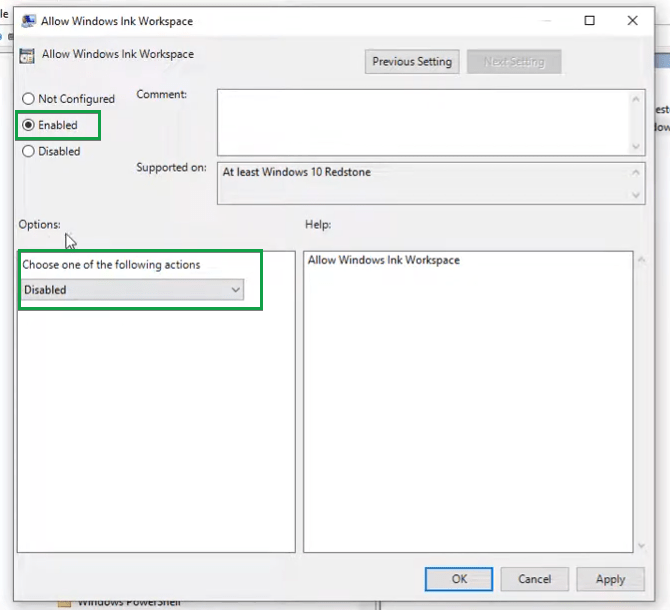Viewport: 670px width, 610px height.
Task: Click the Supported on box scroll up arrow
Action: tap(636, 173)
